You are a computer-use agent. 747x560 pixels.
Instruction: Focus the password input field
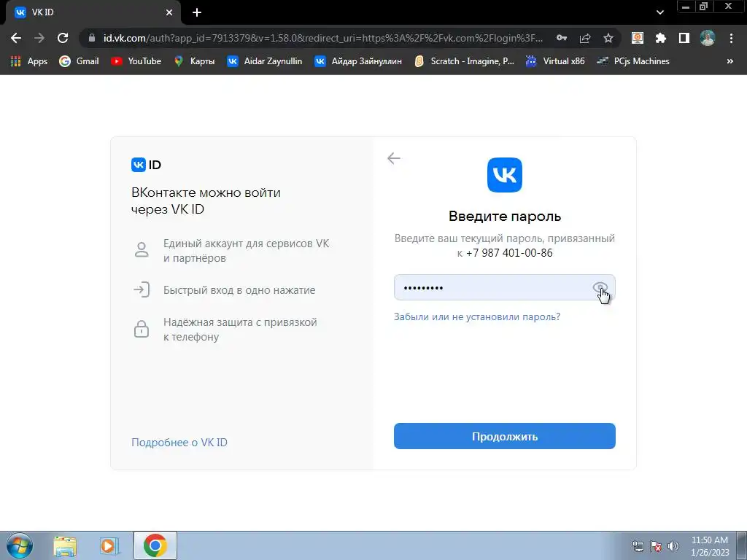(x=505, y=287)
